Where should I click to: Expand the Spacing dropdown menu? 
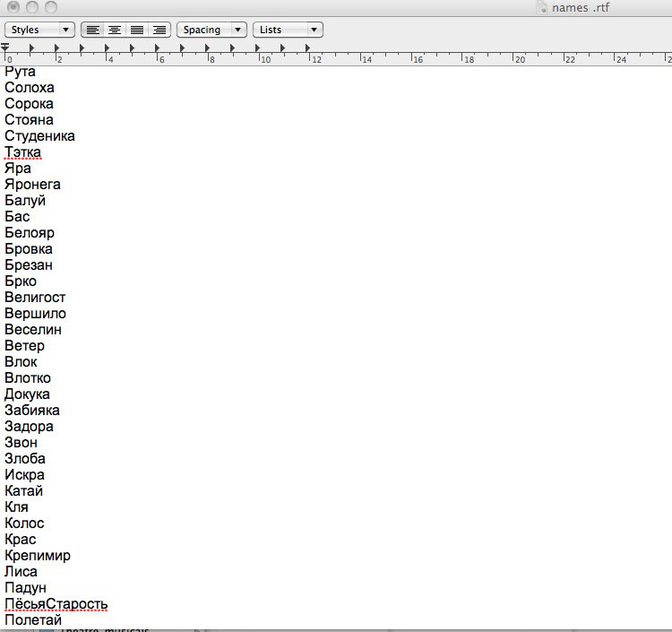point(211,30)
